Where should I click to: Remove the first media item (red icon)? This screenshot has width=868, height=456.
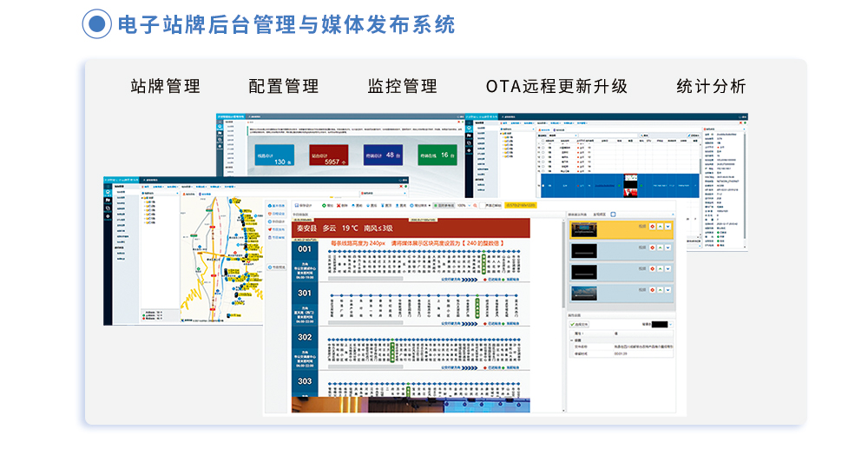(652, 226)
